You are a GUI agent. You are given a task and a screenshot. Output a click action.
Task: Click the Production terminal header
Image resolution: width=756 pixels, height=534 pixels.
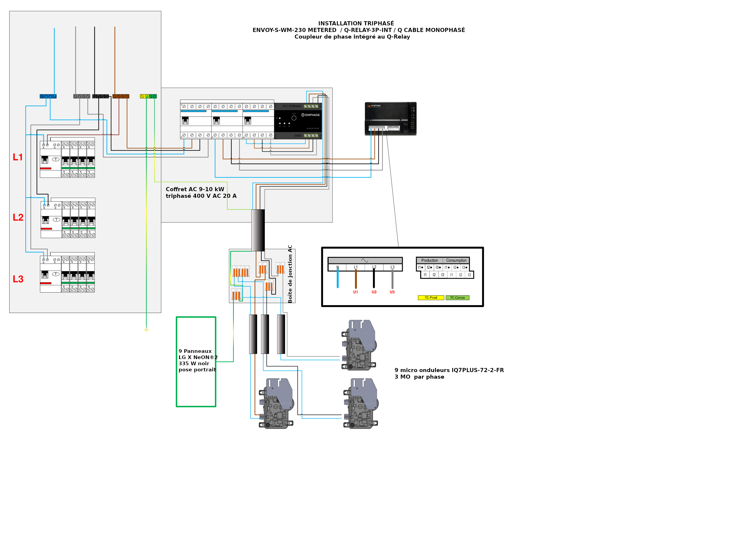[429, 260]
